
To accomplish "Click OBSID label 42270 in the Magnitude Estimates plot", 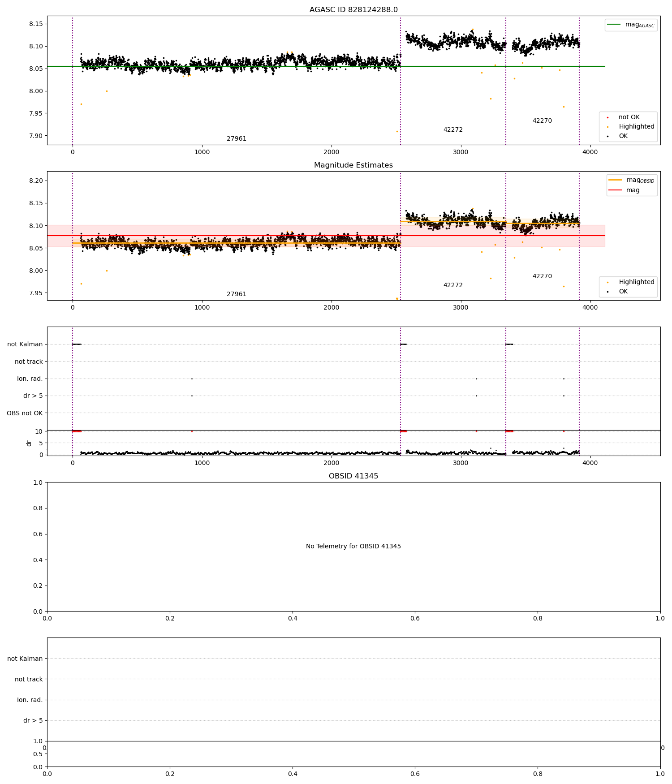I will click(542, 276).
